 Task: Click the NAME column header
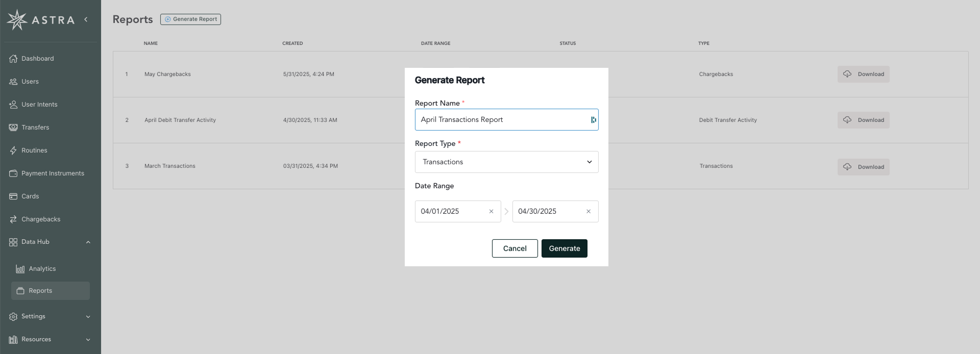pyautogui.click(x=151, y=43)
